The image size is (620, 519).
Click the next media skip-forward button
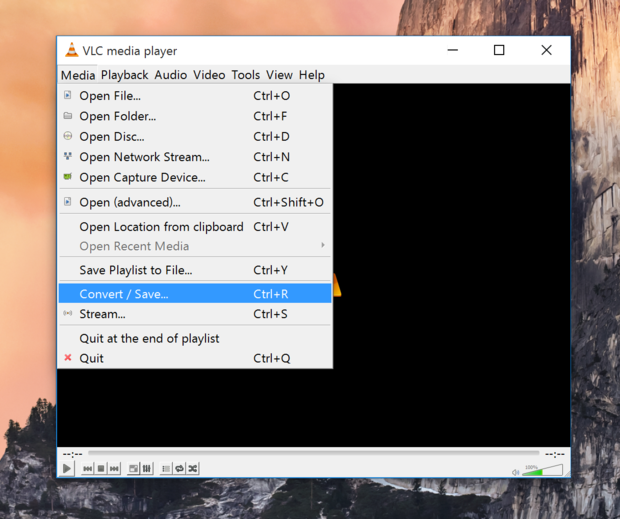(114, 469)
